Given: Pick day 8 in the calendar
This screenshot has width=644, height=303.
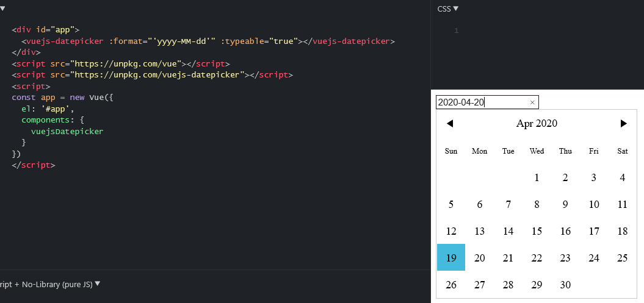Looking at the screenshot, I should coord(537,204).
